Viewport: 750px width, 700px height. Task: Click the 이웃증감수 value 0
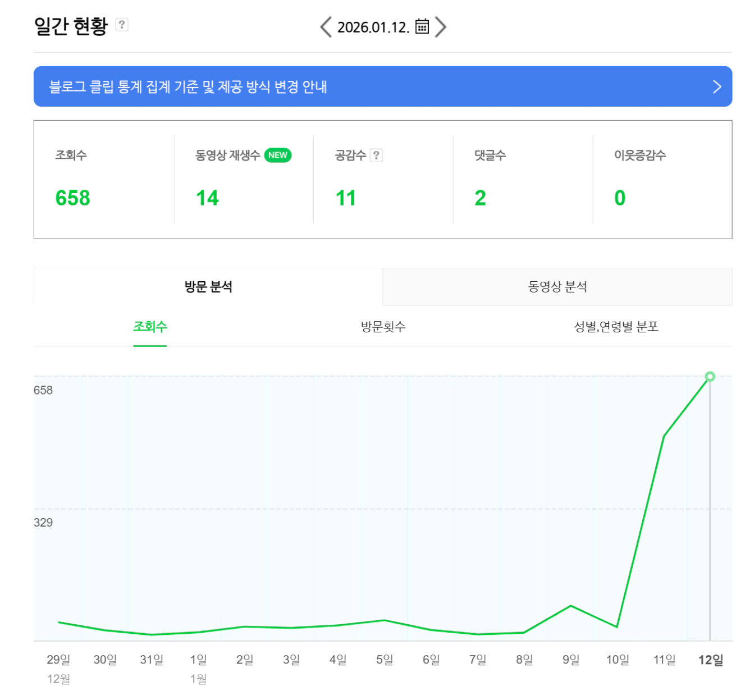(x=620, y=198)
